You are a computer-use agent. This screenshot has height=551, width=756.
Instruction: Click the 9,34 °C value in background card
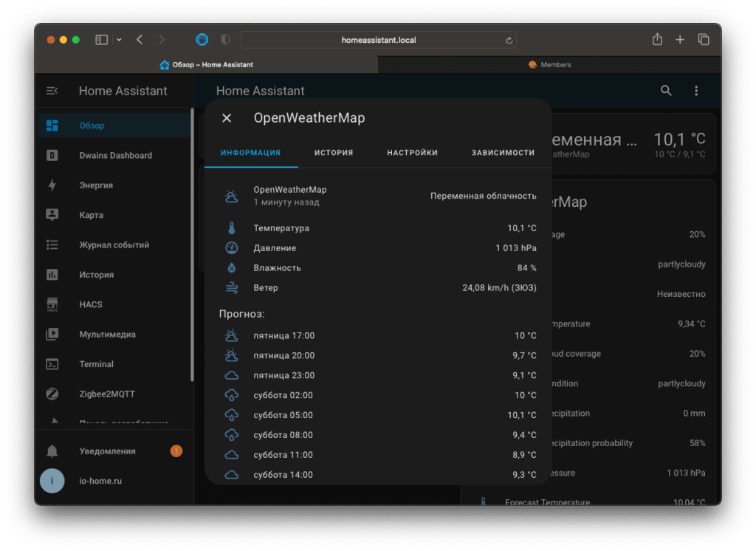[691, 324]
